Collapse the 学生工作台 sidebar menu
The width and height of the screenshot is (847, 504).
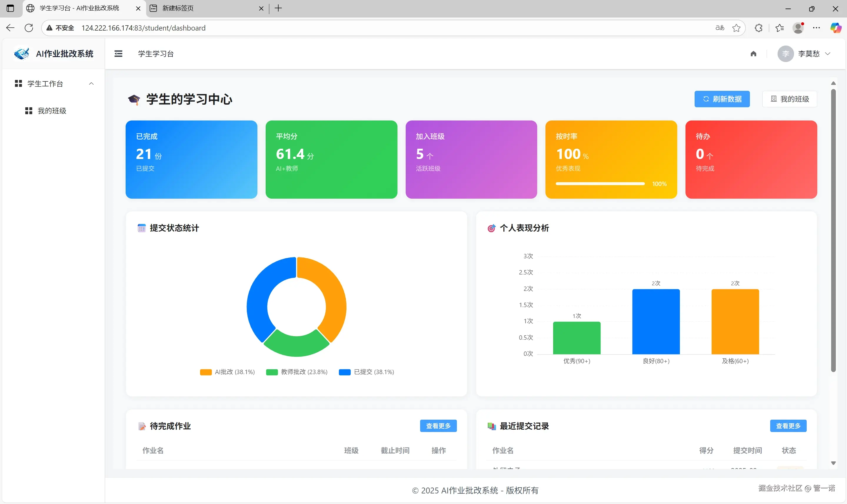54,83
